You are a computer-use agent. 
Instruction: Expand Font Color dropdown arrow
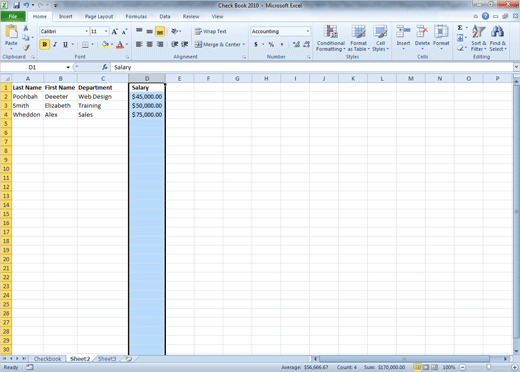(x=127, y=44)
